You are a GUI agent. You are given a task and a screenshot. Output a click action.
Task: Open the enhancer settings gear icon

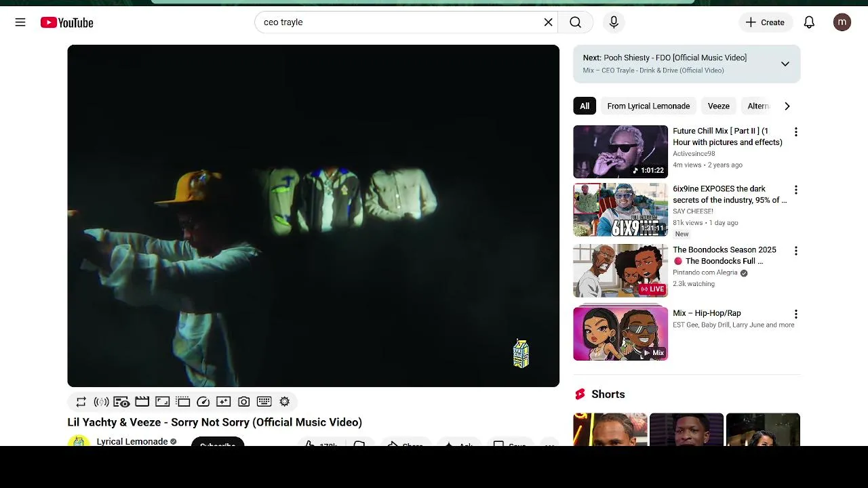point(284,402)
